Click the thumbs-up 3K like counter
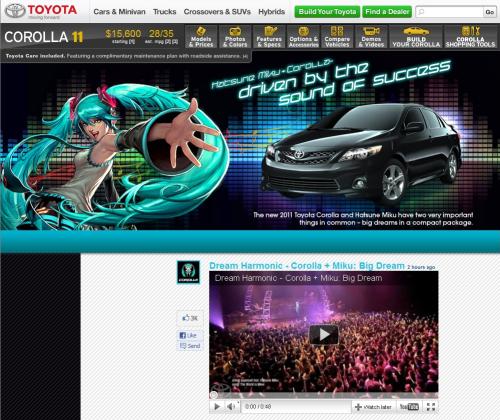This screenshot has height=420, width=500. click(x=190, y=318)
